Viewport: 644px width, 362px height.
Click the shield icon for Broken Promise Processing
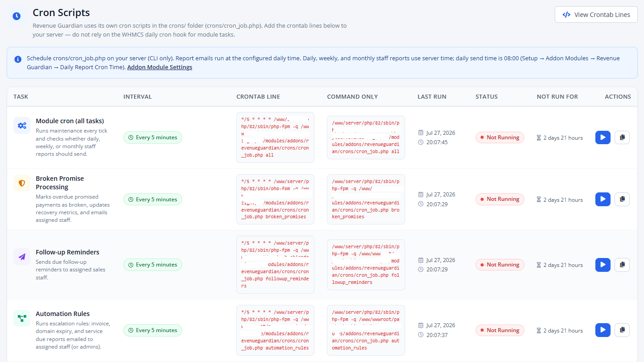pos(22,183)
